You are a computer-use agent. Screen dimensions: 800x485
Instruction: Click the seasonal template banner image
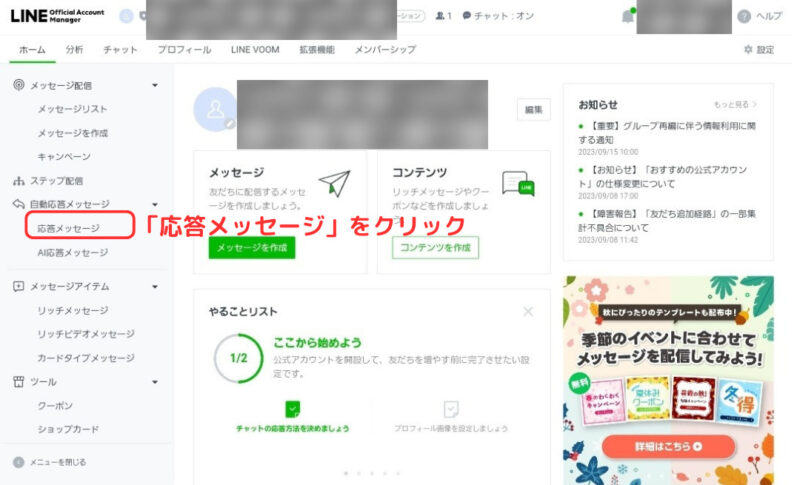click(668, 380)
